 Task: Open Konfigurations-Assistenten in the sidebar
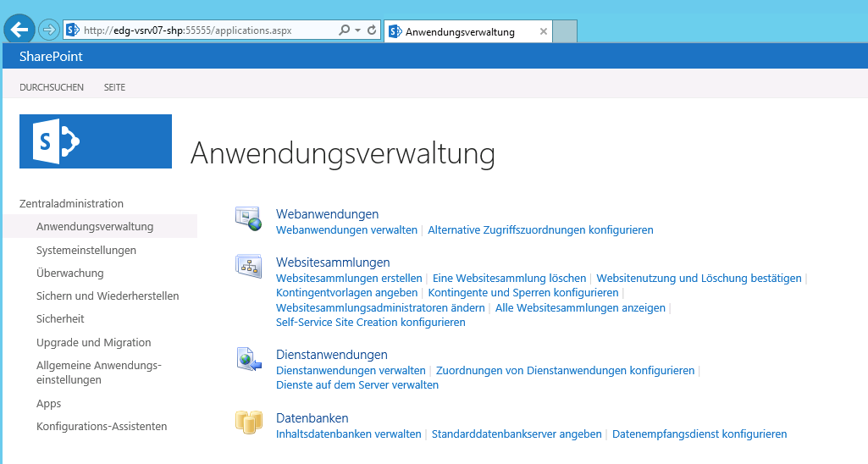(x=102, y=427)
